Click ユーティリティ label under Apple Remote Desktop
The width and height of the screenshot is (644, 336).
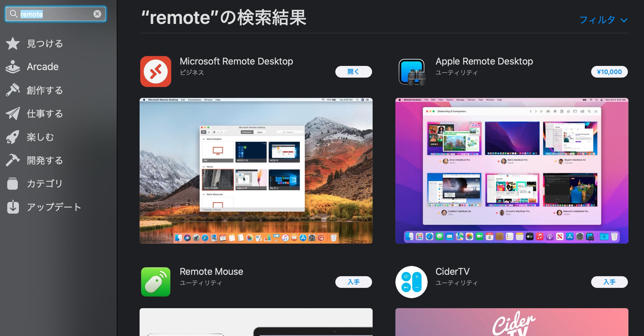point(457,73)
